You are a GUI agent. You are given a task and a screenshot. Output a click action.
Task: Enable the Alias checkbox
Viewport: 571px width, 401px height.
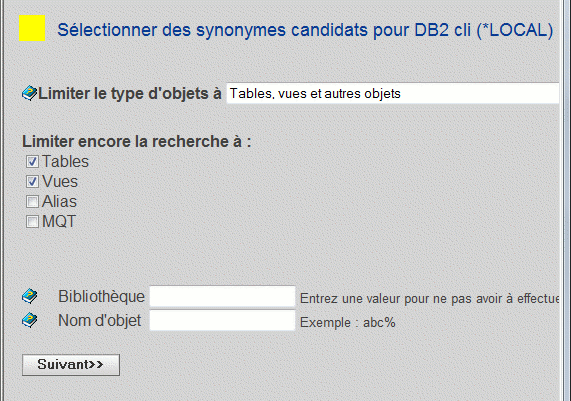[x=32, y=201]
